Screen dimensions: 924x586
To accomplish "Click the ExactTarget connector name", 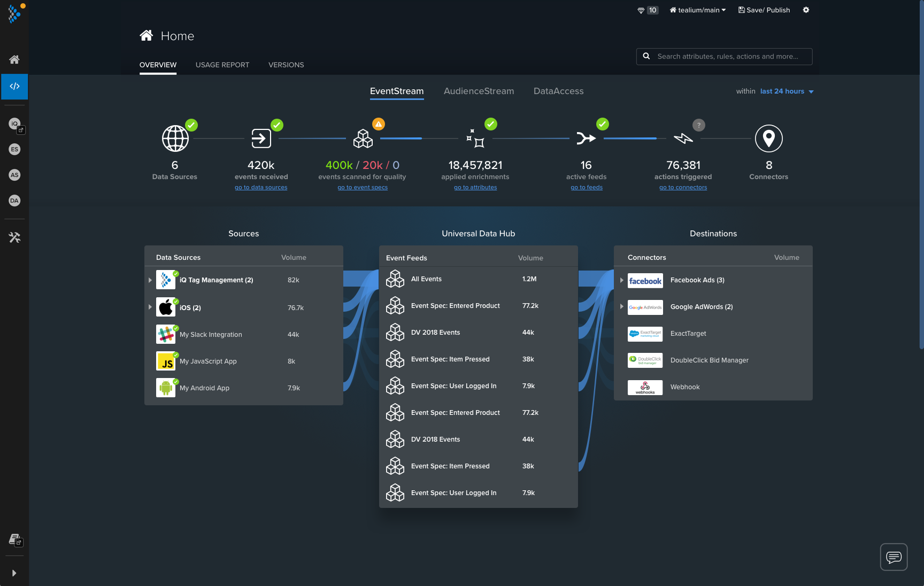I will pos(688,334).
